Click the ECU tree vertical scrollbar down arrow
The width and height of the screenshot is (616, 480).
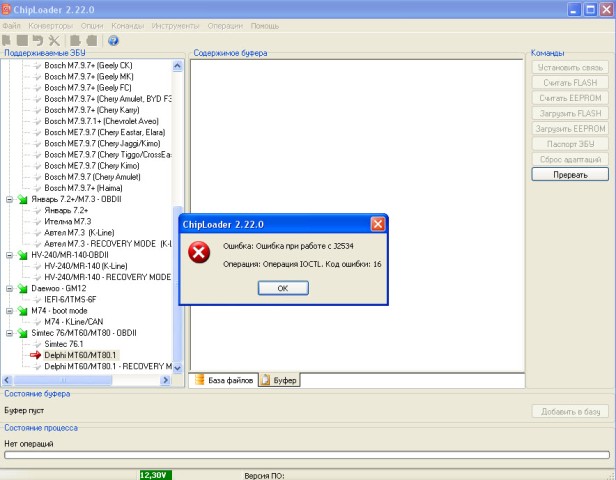(x=179, y=365)
